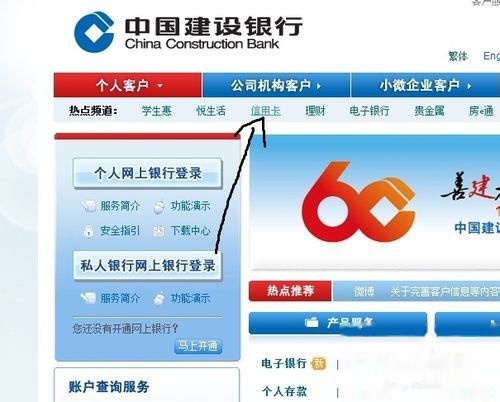The image size is (500, 402).
Task: Open the 电子银行 hot channel link
Action: coord(369,111)
